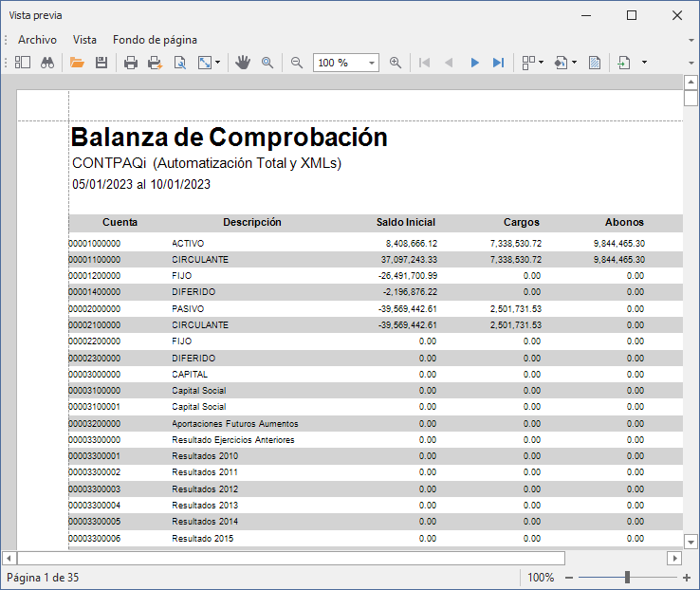Click the Cuenta column header
This screenshot has height=590, width=700.
(120, 222)
